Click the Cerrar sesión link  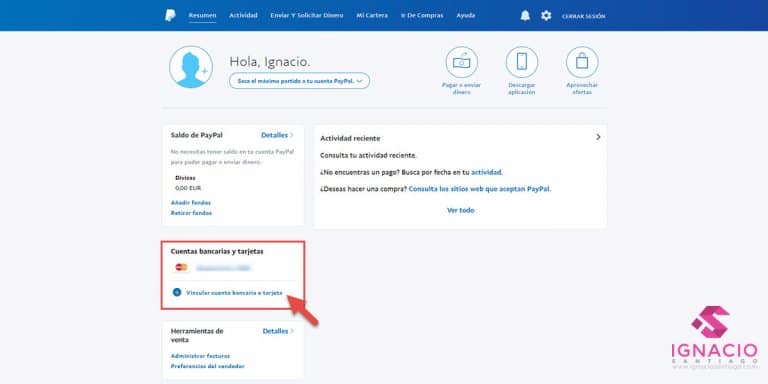tap(583, 16)
